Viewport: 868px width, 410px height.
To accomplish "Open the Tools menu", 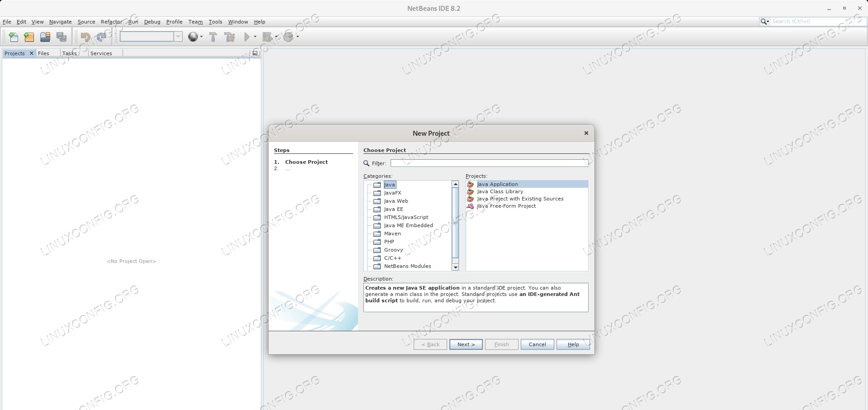I will [216, 22].
